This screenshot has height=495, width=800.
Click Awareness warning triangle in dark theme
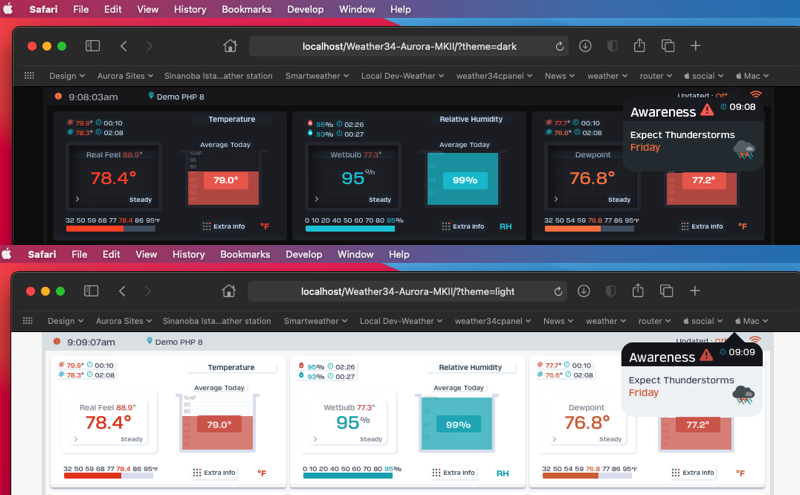point(707,110)
